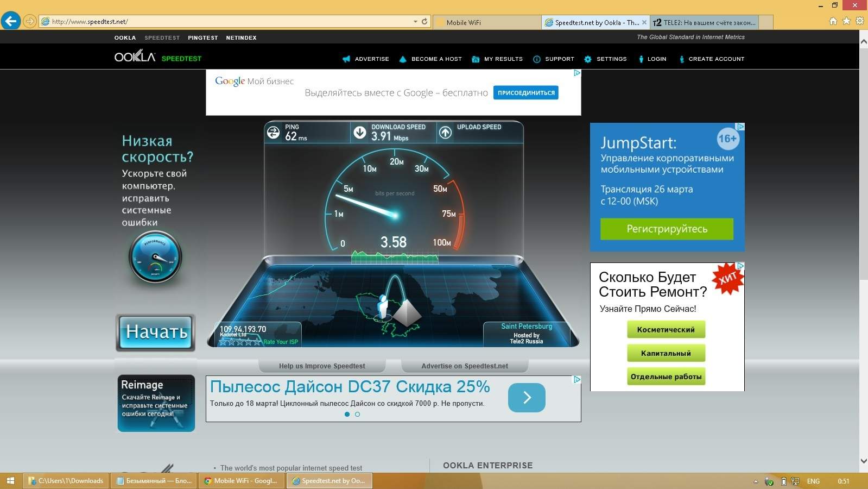Image resolution: width=868 pixels, height=489 pixels.
Task: Open the browser home icon
Action: coord(833,21)
